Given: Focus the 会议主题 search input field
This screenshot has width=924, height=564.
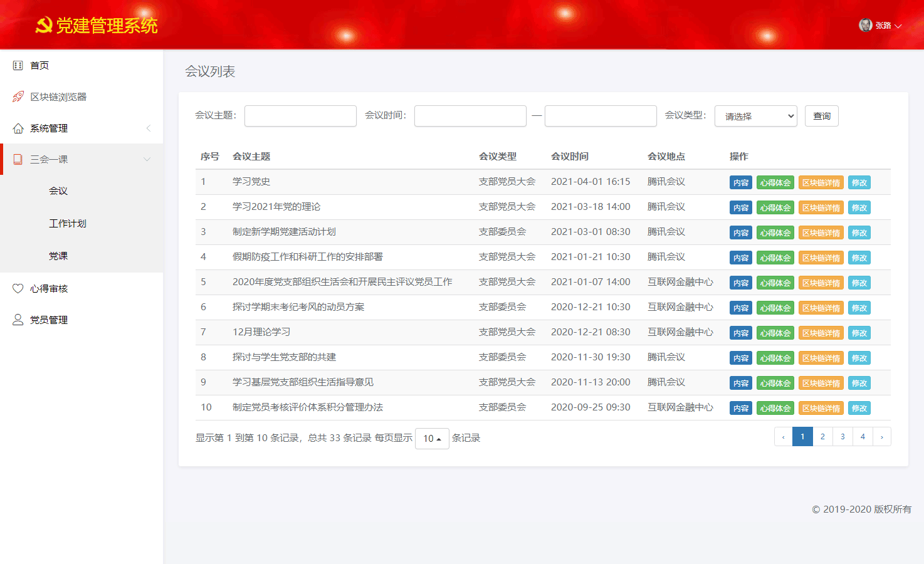Looking at the screenshot, I should point(300,116).
